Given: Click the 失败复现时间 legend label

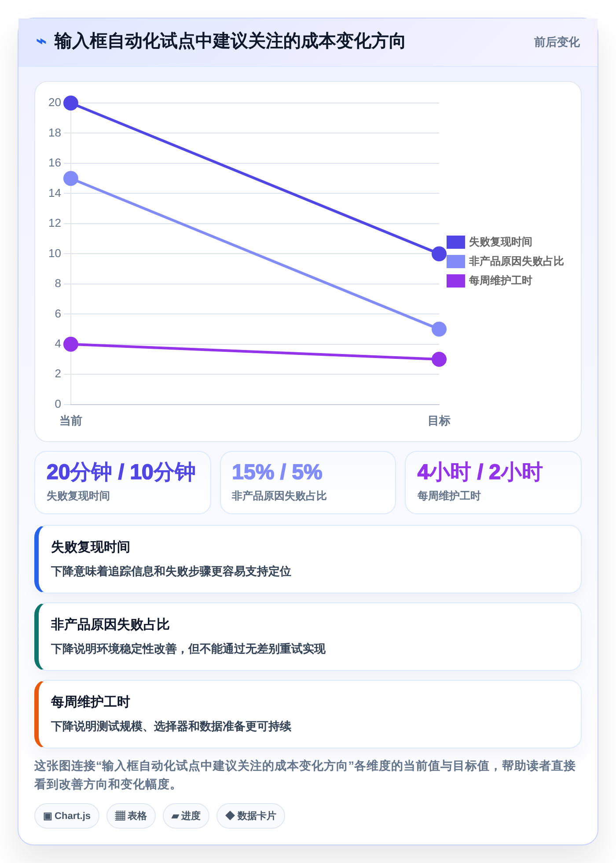Looking at the screenshot, I should click(x=500, y=242).
